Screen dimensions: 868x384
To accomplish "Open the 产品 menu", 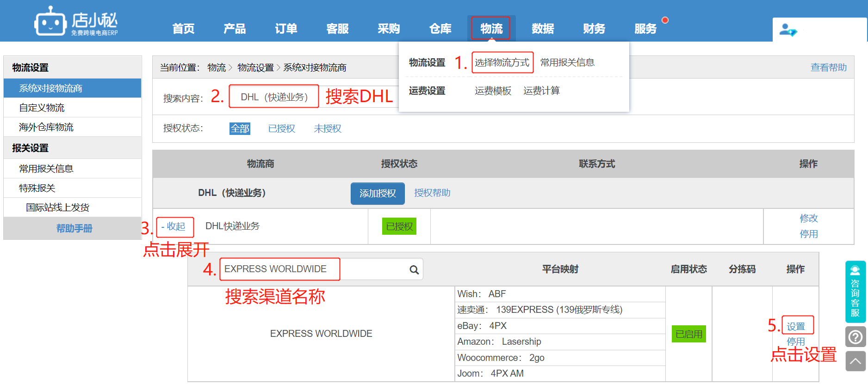I will coord(235,29).
